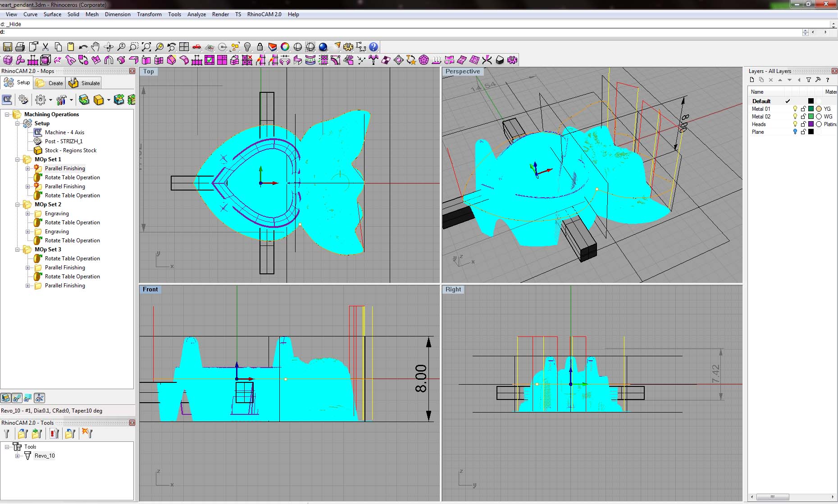Open the RhinoCAM 2.0 menu
The image size is (838, 504).
pos(264,14)
